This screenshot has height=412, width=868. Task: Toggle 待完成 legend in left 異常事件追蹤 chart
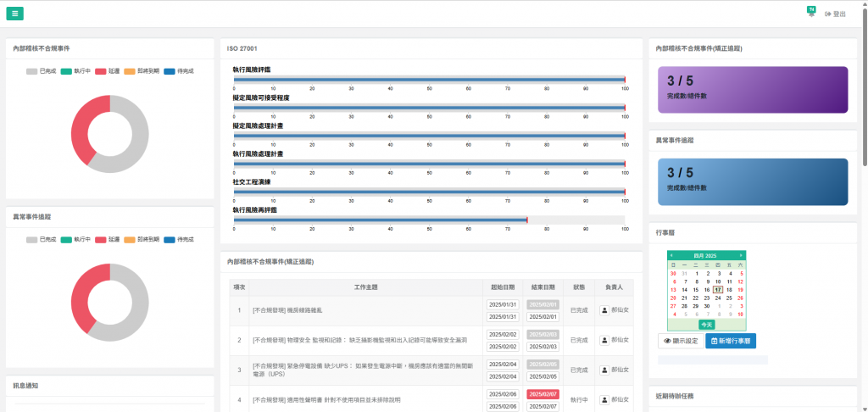179,239
